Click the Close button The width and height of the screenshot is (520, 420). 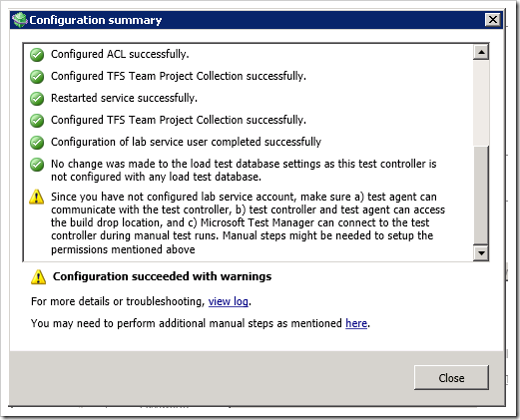click(451, 377)
